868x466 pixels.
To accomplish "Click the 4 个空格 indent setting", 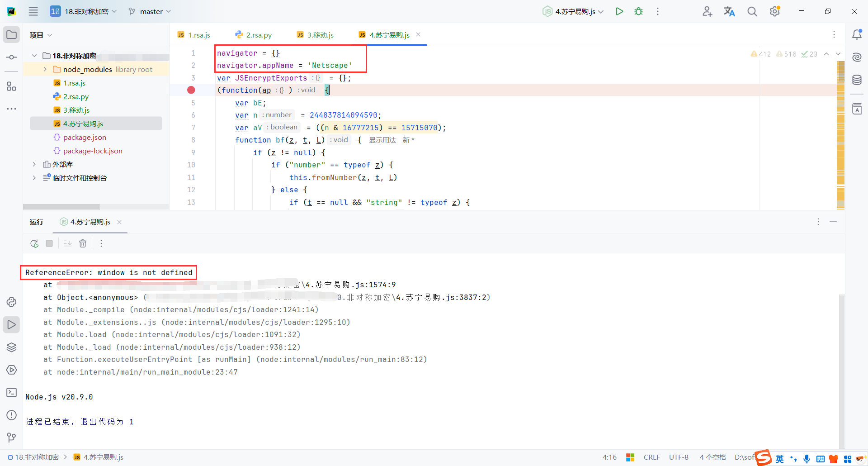I will [712, 457].
